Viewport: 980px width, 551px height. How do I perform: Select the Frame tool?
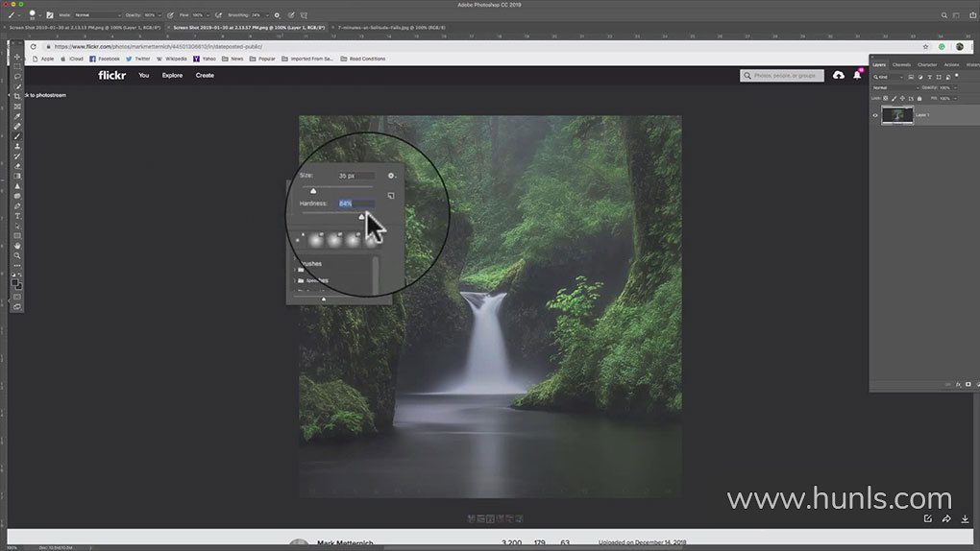(17, 107)
